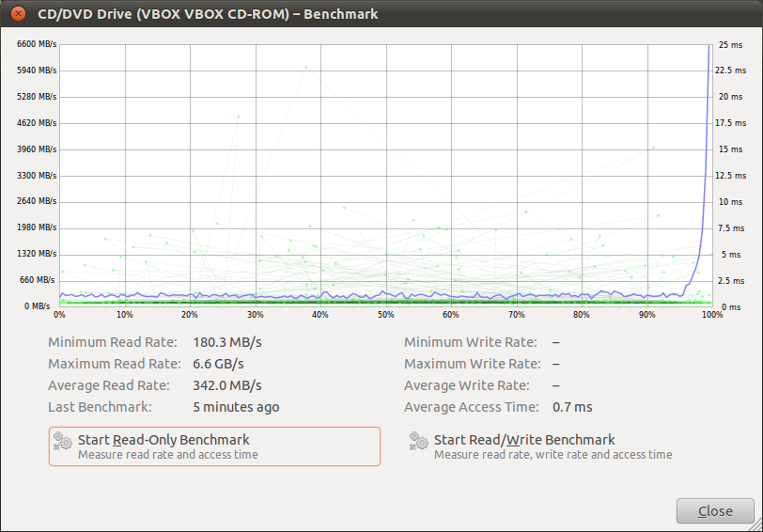Click the 'Minimum Write Rate:' label
The height and width of the screenshot is (532, 763).
point(471,342)
